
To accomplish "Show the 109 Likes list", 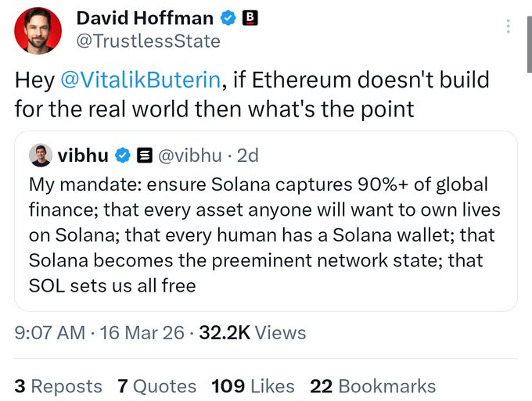I will pos(253,386).
